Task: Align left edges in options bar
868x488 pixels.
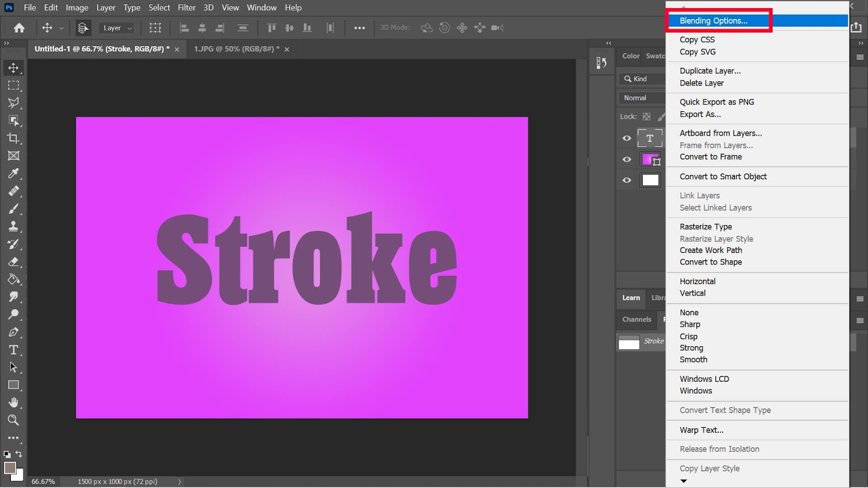Action: tap(184, 28)
